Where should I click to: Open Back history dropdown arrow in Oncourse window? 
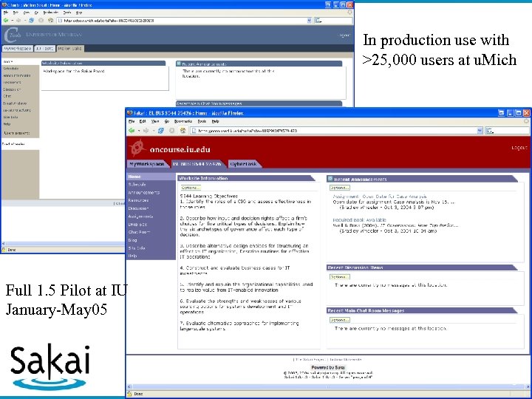[x=138, y=131]
